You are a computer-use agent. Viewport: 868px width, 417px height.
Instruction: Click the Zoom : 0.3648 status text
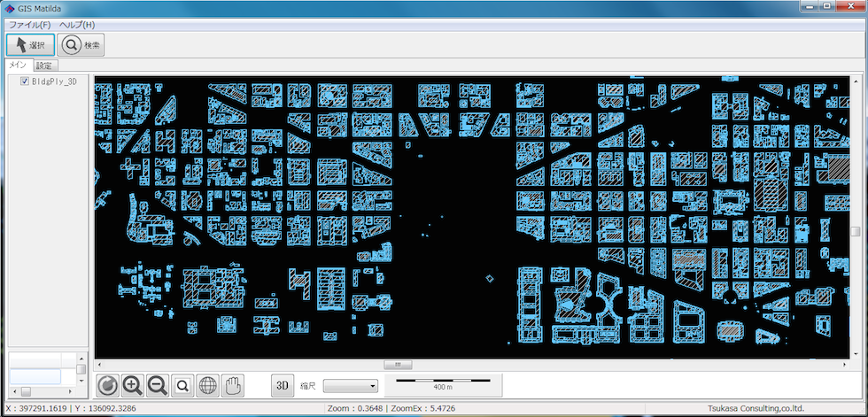pyautogui.click(x=354, y=408)
